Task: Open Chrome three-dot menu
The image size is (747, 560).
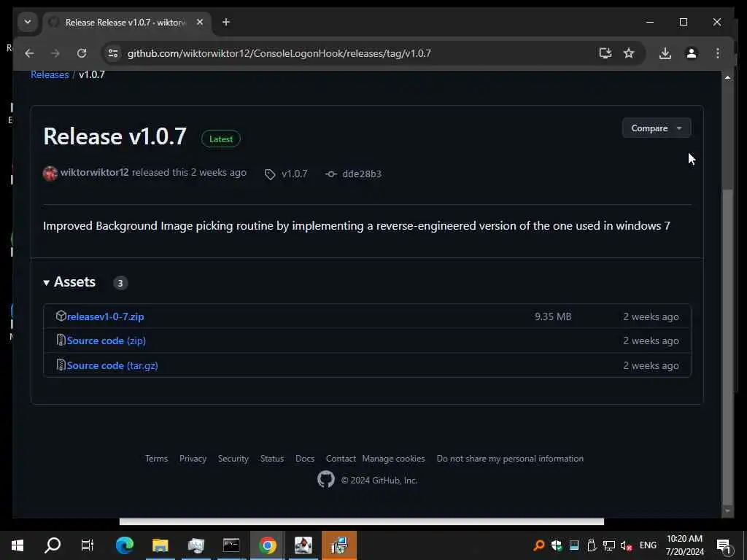Action: click(x=718, y=53)
